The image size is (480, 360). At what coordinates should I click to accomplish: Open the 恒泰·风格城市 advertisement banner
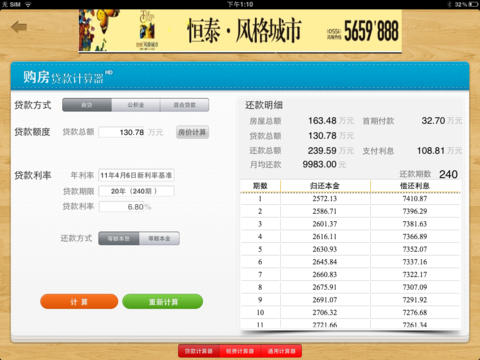pos(240,31)
